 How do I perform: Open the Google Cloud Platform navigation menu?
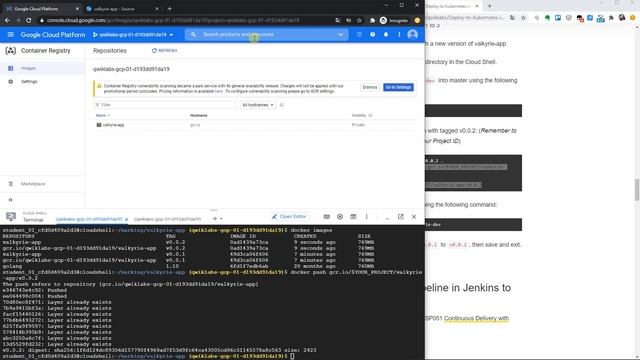11,35
